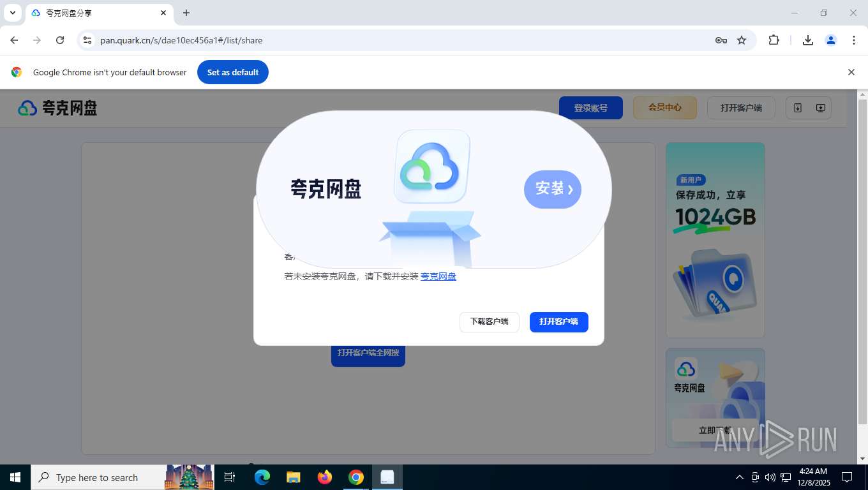Click the desktop download icon in header
The image size is (868, 490).
(821, 108)
